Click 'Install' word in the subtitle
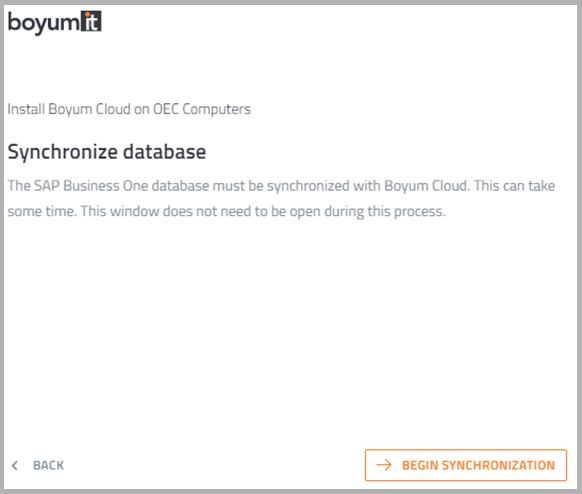This screenshot has height=494, width=582. tap(26, 109)
